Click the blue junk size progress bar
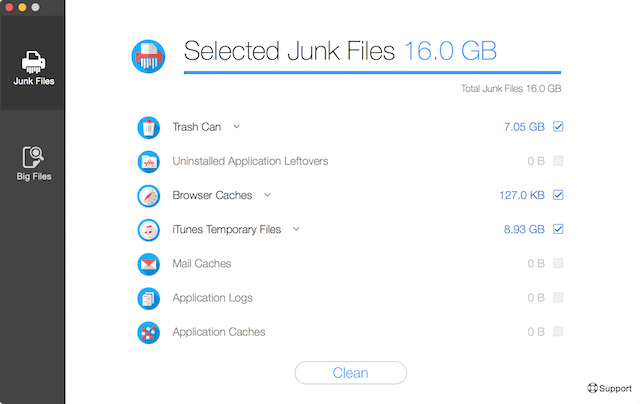Screen dimensions: 640x404 pos(372,72)
